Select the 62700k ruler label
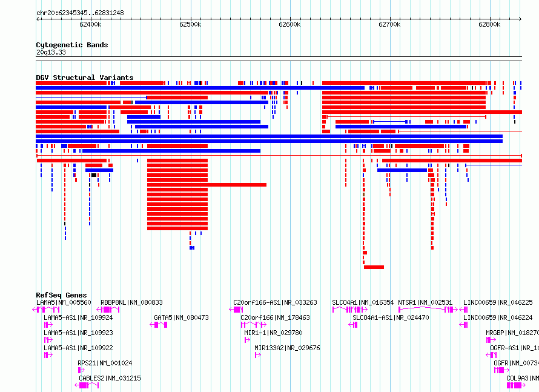Screen dimensions: 539x392 coord(389,24)
